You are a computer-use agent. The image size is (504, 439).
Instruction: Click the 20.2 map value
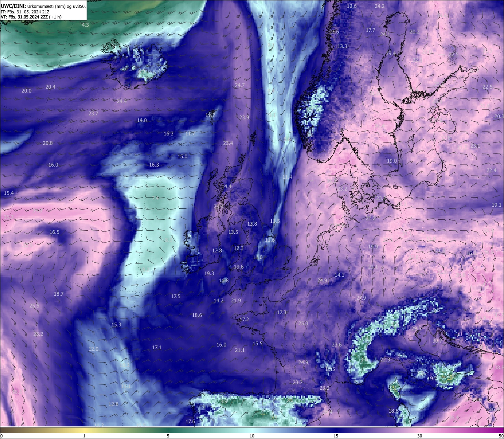click(x=415, y=31)
